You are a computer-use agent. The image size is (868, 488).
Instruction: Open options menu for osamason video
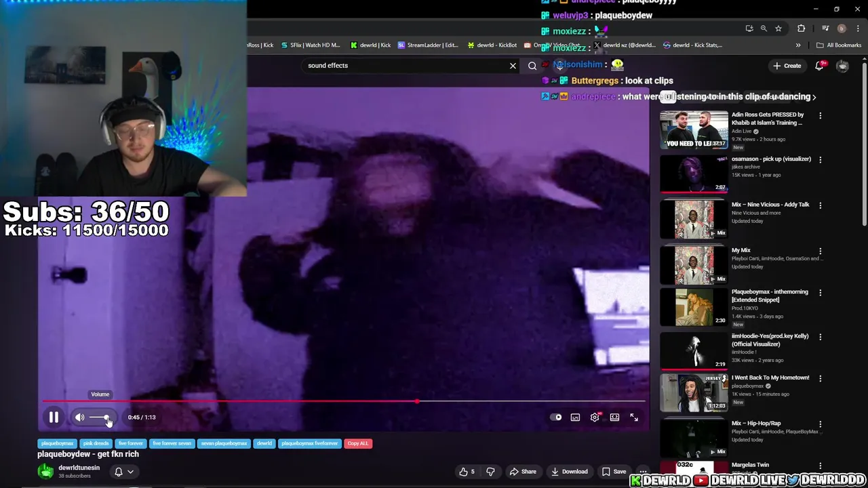tap(820, 160)
